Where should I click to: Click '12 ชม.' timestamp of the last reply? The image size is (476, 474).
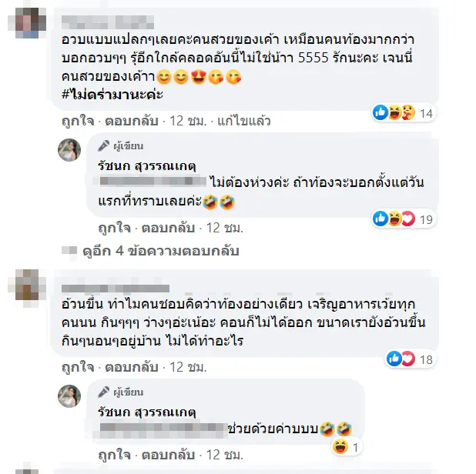225,455
